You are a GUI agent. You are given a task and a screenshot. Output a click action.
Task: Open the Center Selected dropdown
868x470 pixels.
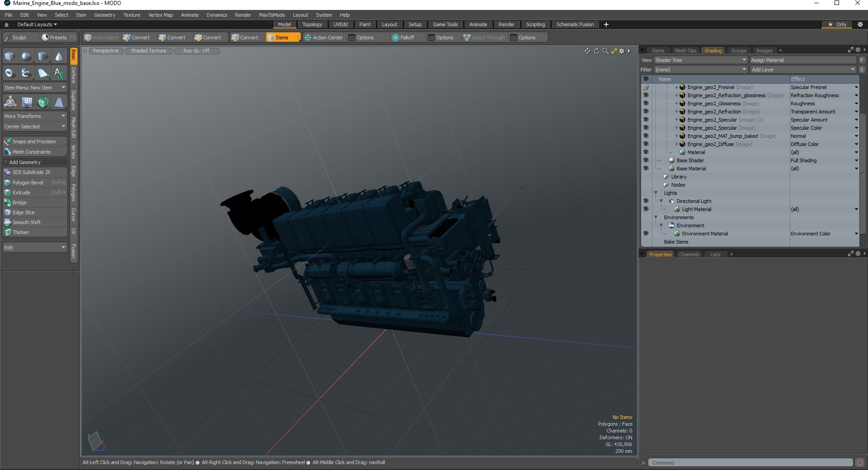pyautogui.click(x=35, y=127)
